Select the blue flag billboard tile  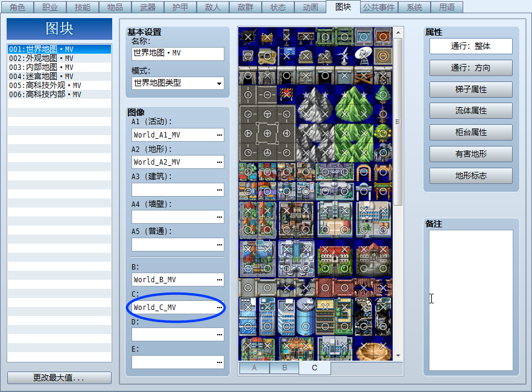pyautogui.click(x=287, y=56)
